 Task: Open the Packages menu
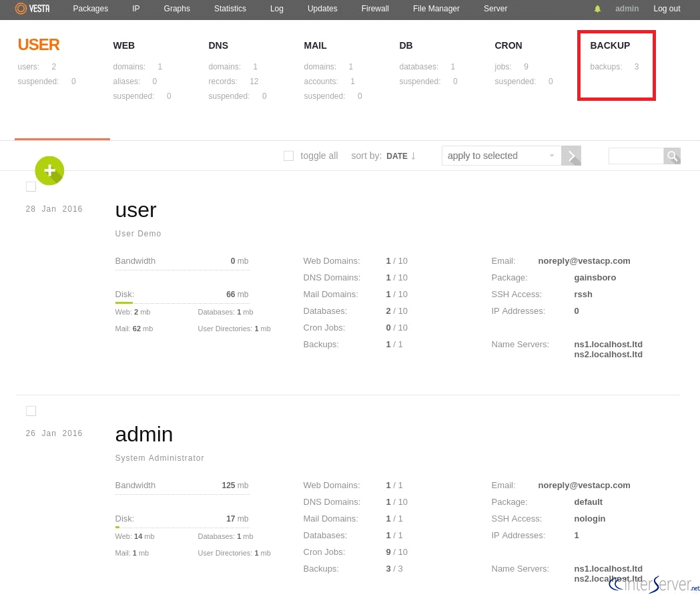(91, 9)
